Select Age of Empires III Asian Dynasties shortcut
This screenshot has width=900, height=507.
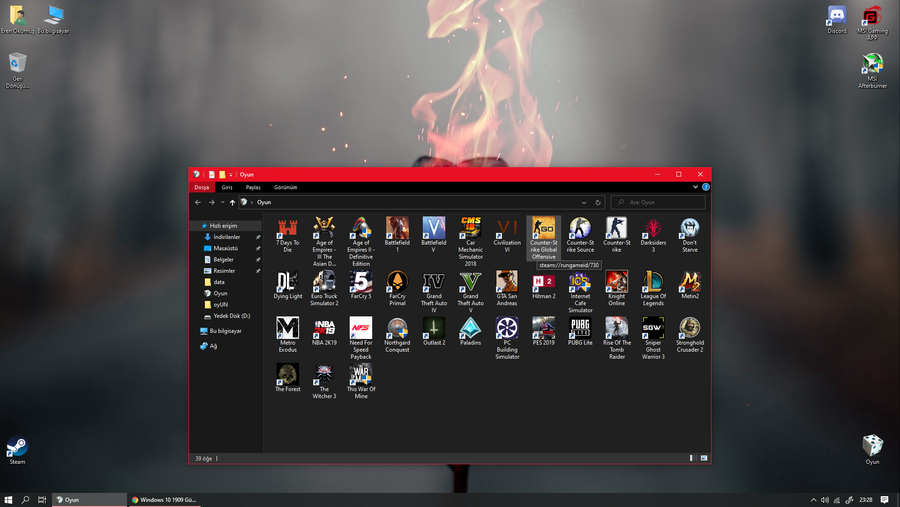pyautogui.click(x=324, y=241)
